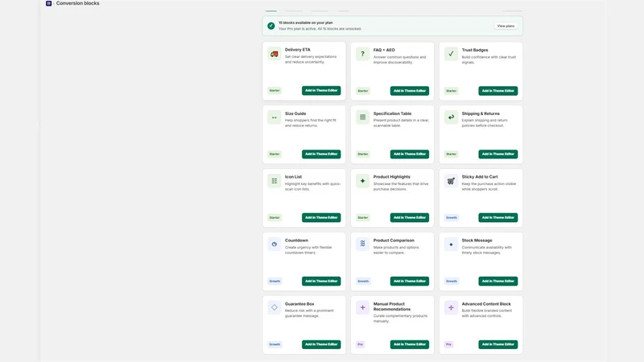Click the "Size Guide" card title
The image size is (644, 362).
pos(295,113)
